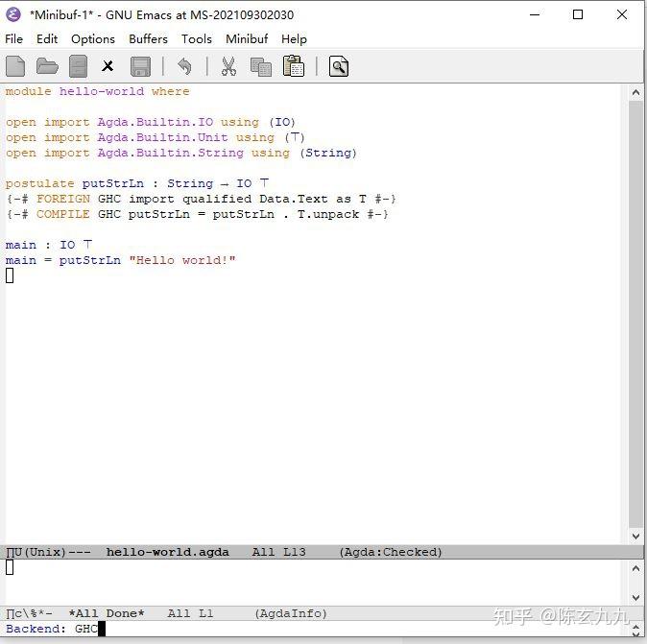Screen dimensions: 647x644
Task: Open the Directory (dired) toolbar icon
Action: coord(78,66)
